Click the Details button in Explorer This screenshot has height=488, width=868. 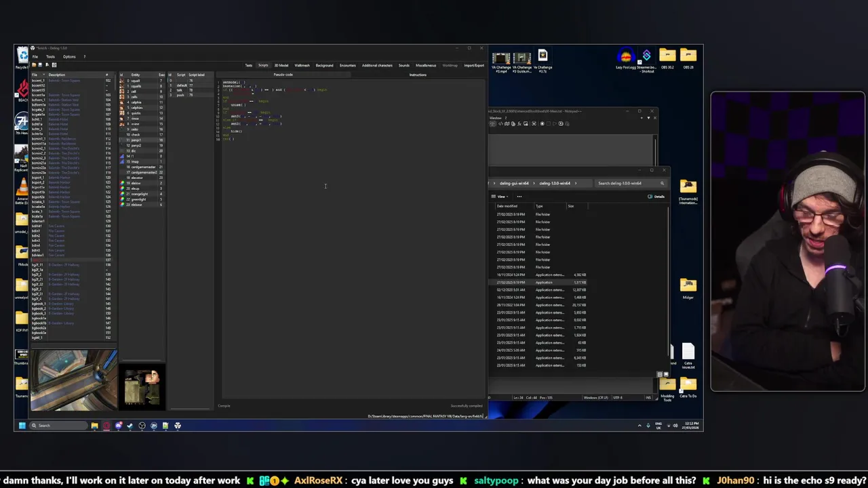[656, 197]
